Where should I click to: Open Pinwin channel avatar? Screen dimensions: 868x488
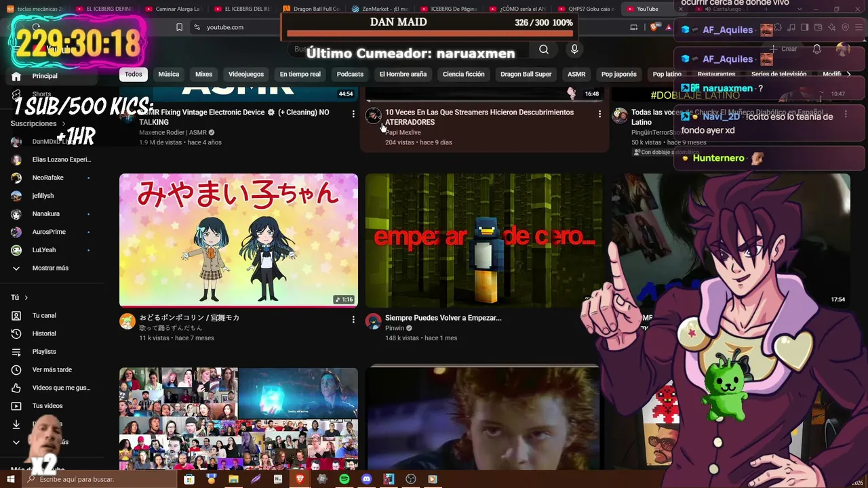pos(374,321)
